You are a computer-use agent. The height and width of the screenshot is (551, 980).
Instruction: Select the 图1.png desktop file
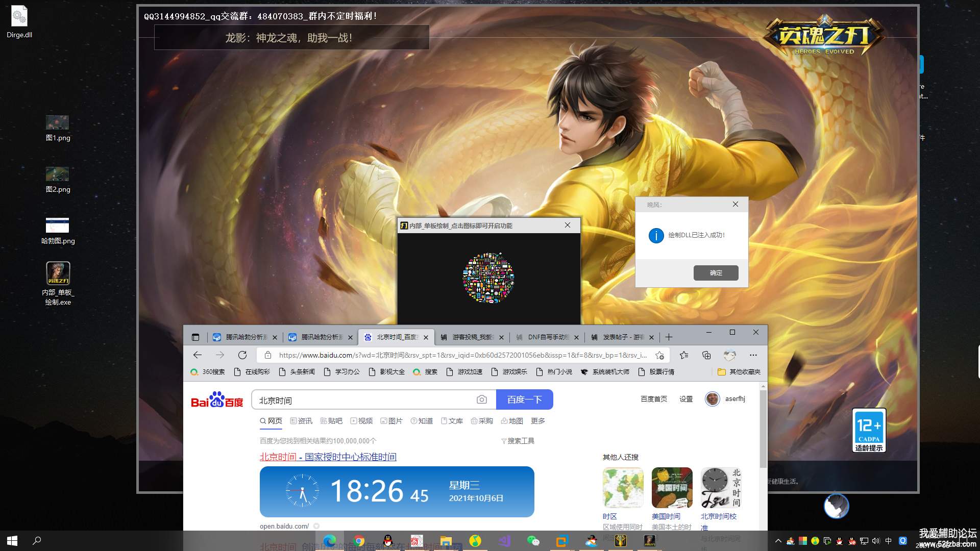58,128
